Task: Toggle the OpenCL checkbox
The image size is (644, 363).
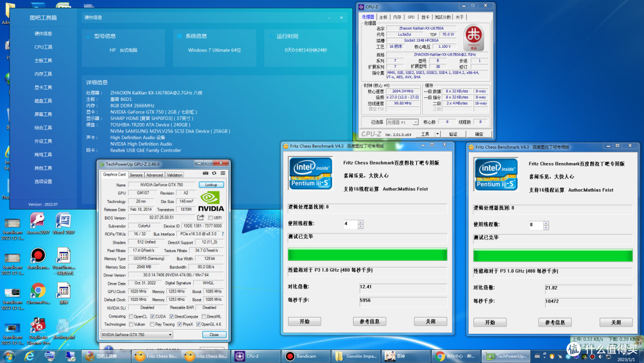Action: [131, 316]
